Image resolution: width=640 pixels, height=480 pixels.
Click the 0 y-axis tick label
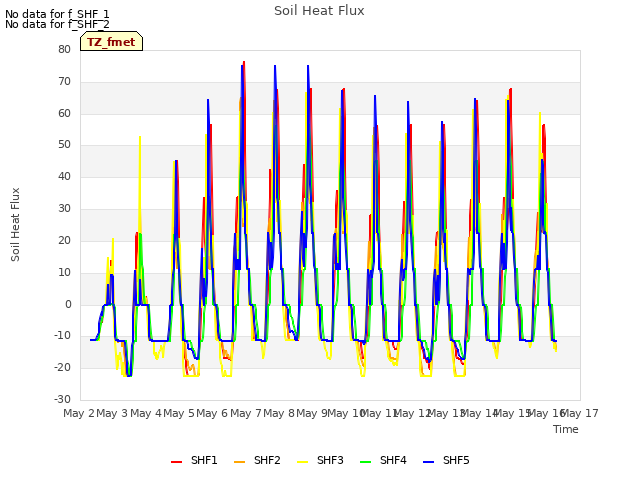click(68, 304)
